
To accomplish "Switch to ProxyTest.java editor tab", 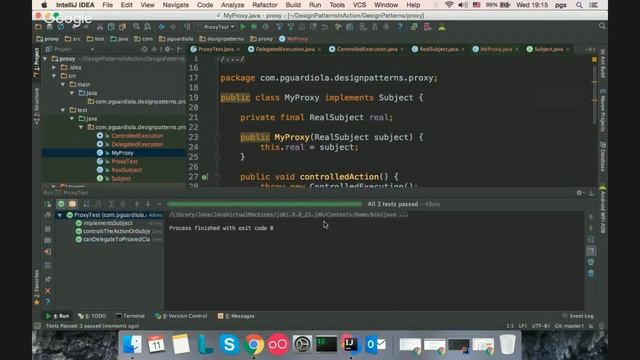I will (x=216, y=49).
